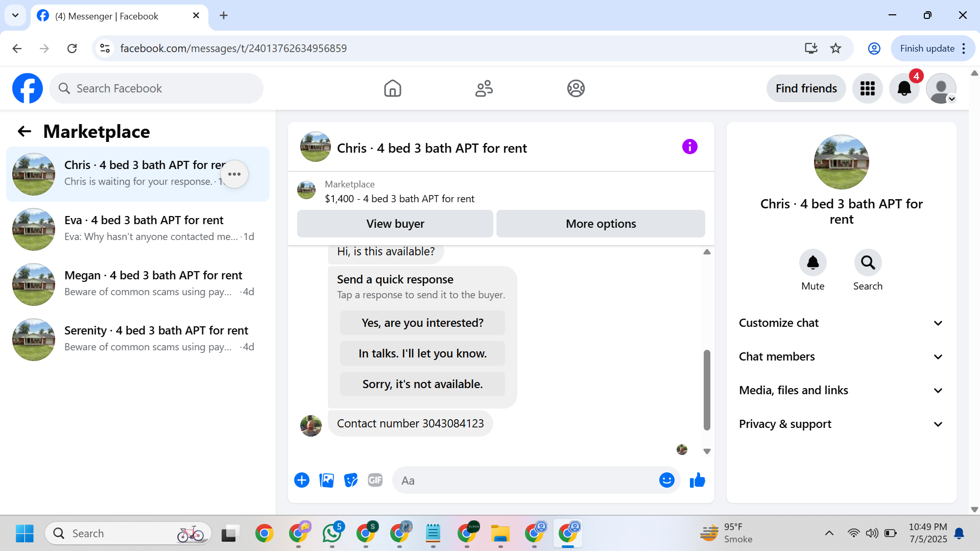Go back using the Marketplace arrow
Viewport: 980px width, 551px height.
point(24,132)
